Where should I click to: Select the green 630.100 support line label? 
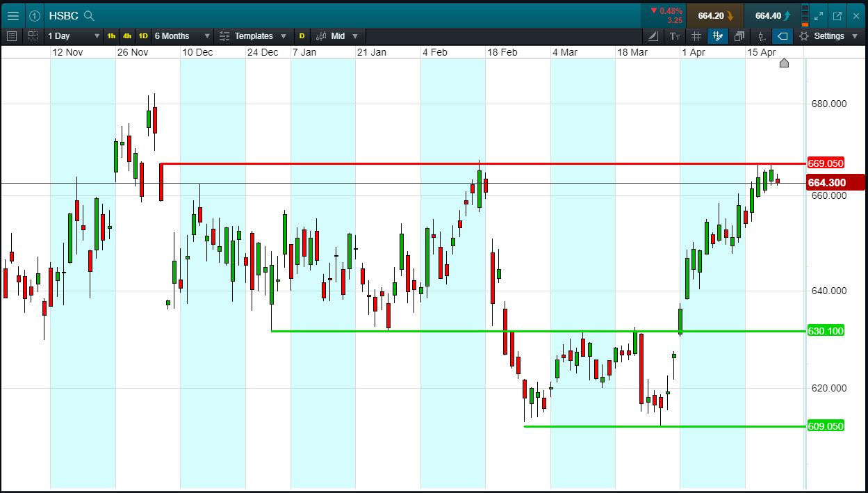(826, 331)
